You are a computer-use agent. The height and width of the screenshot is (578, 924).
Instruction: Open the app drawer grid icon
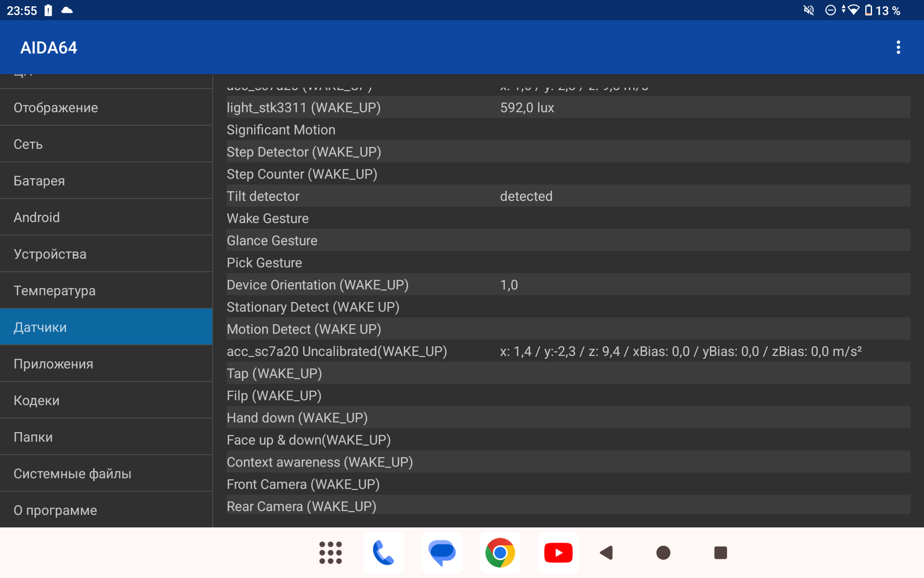pyautogui.click(x=331, y=552)
